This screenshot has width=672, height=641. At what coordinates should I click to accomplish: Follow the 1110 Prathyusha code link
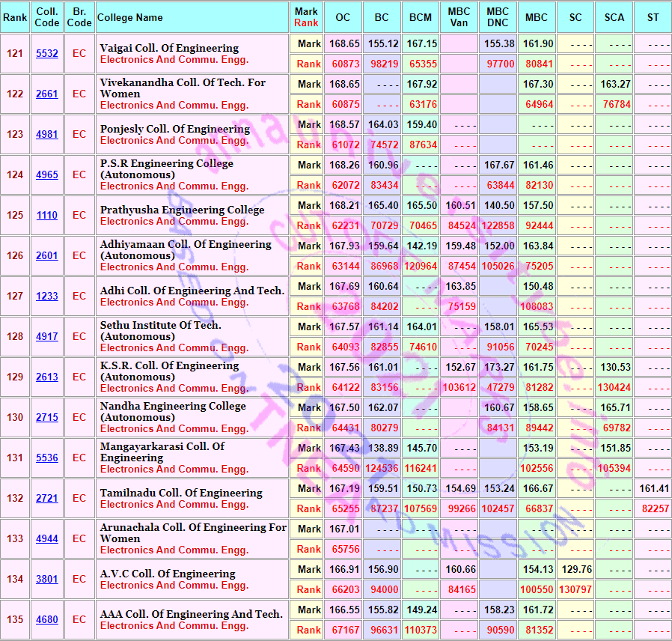pos(46,215)
